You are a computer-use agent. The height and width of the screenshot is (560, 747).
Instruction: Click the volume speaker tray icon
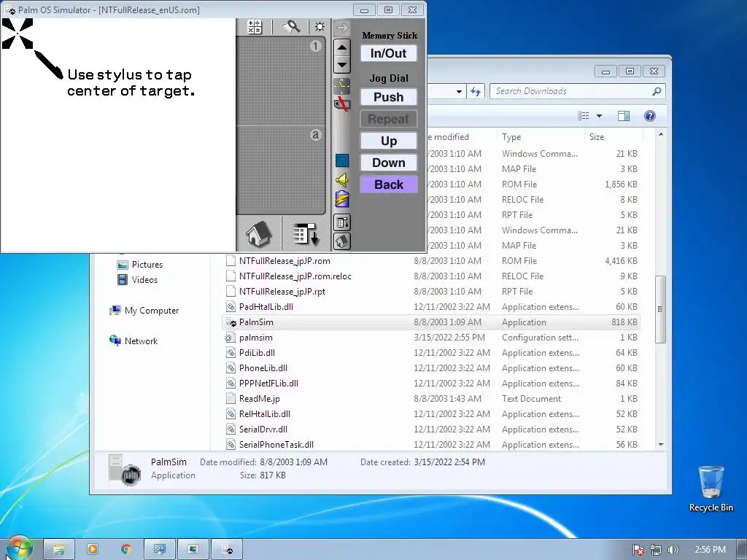(x=673, y=550)
